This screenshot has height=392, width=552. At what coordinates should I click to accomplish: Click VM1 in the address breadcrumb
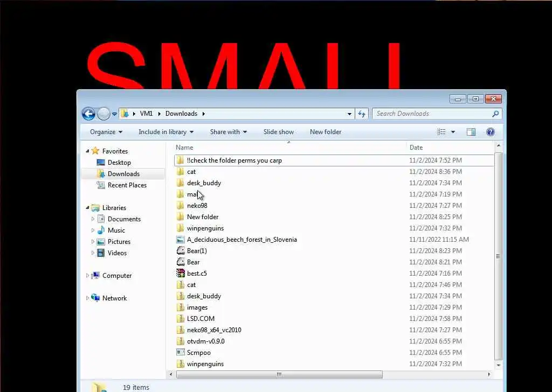[x=146, y=114]
